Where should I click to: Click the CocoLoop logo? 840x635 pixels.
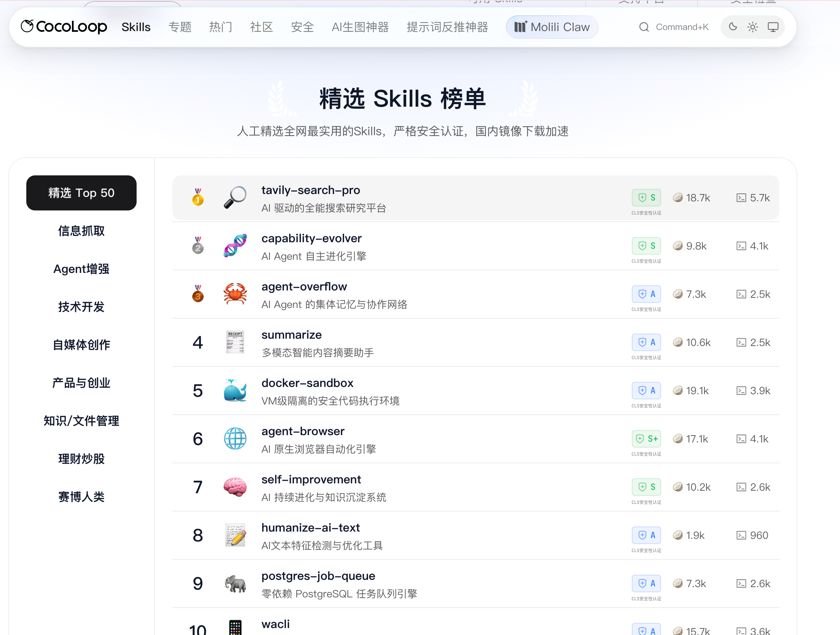pos(64,27)
